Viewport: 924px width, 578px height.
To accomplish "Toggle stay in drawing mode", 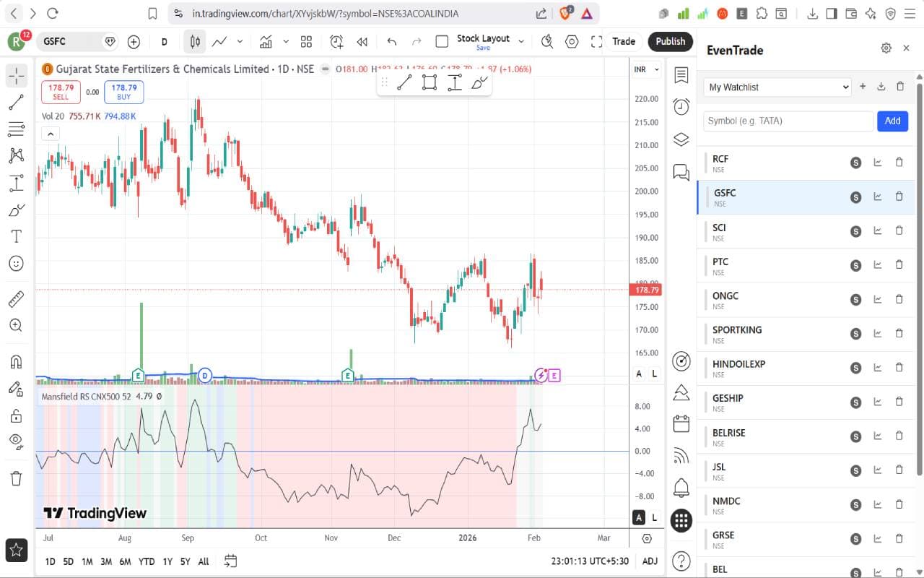I will point(16,389).
